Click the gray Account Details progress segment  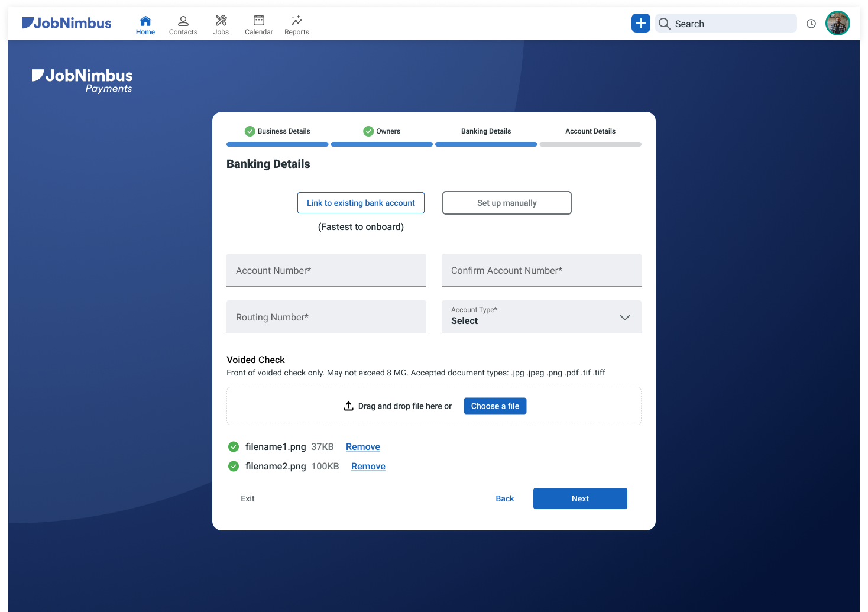[591, 144]
